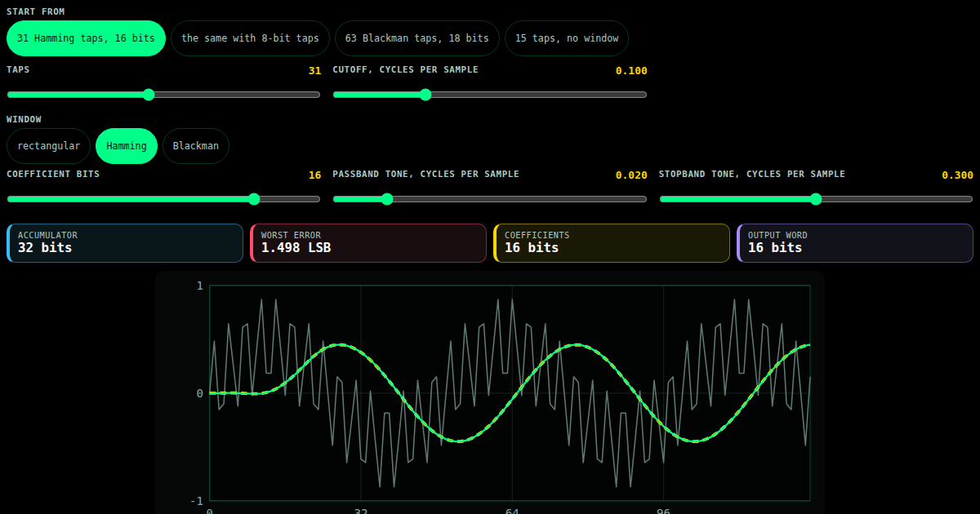The width and height of the screenshot is (980, 514).
Task: Move the Passband tone slider handle
Action: click(387, 199)
